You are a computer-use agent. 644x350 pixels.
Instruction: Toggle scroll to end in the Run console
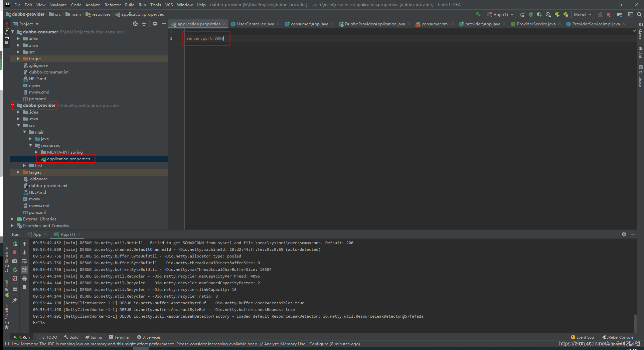(x=24, y=270)
